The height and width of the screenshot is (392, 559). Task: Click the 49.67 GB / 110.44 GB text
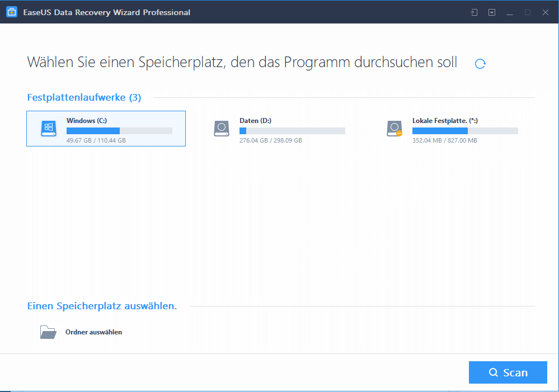coord(96,140)
